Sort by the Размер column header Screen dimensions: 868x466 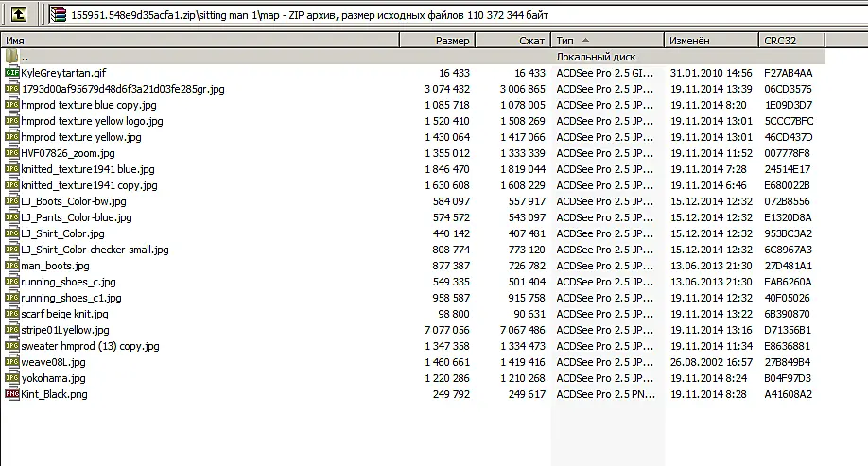438,41
